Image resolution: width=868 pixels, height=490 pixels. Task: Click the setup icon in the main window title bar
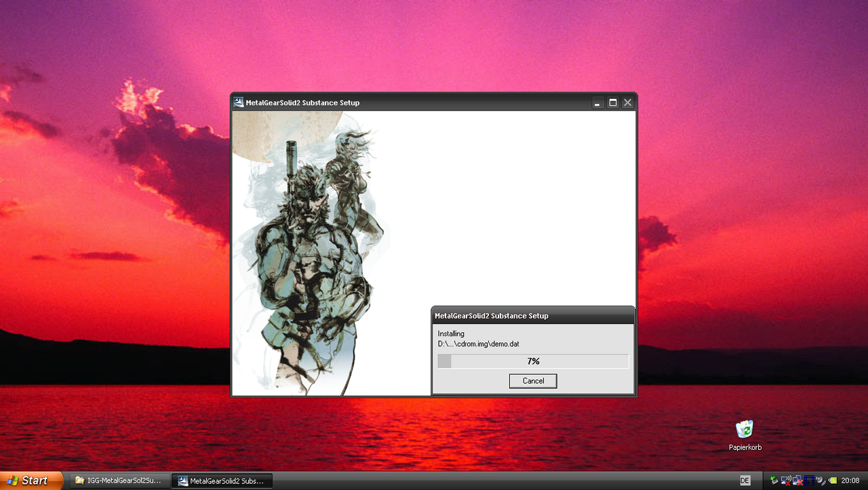pyautogui.click(x=239, y=102)
